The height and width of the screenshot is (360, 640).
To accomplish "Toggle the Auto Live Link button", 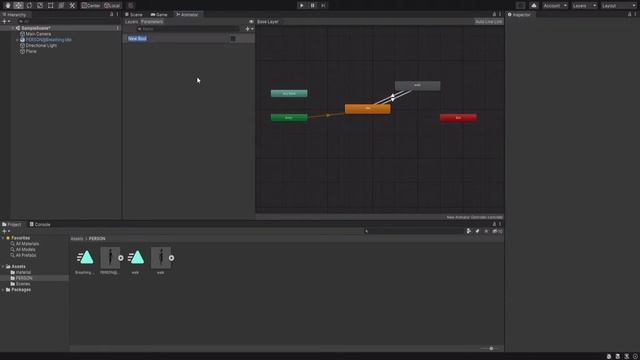I will pos(489,22).
